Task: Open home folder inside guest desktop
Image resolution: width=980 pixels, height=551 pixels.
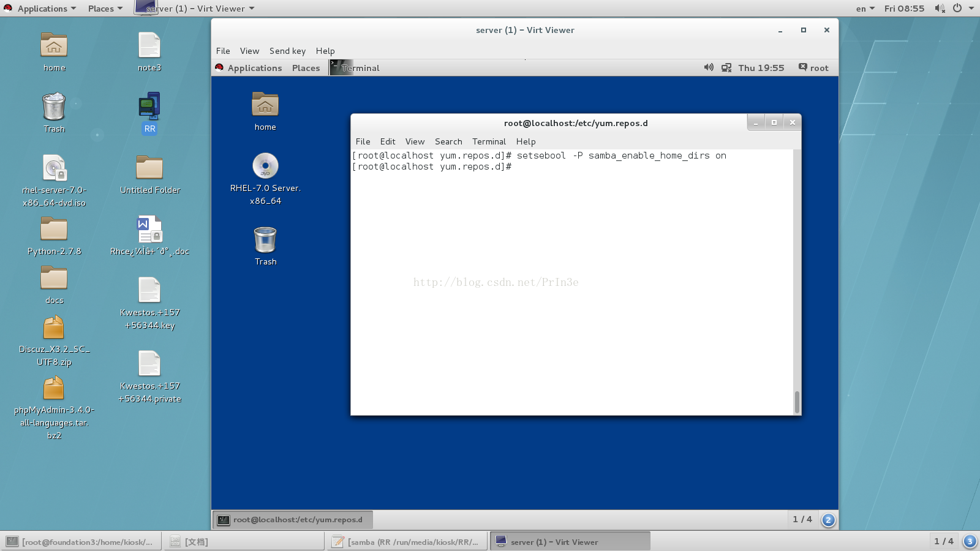Action: (265, 105)
